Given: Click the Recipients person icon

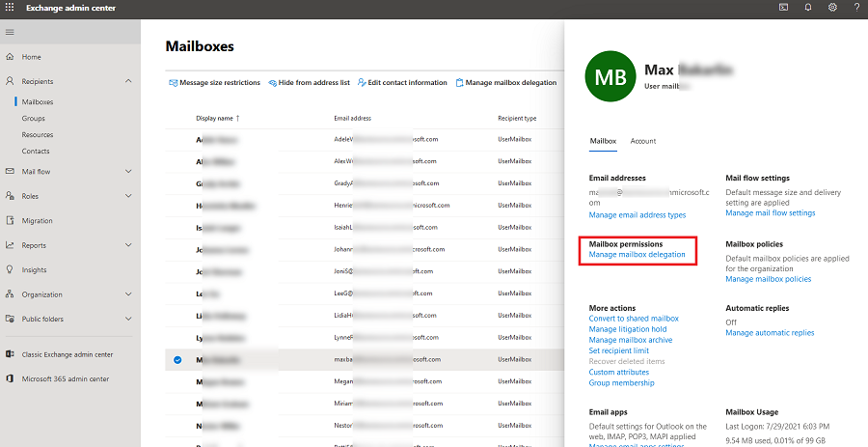Looking at the screenshot, I should tap(10, 81).
